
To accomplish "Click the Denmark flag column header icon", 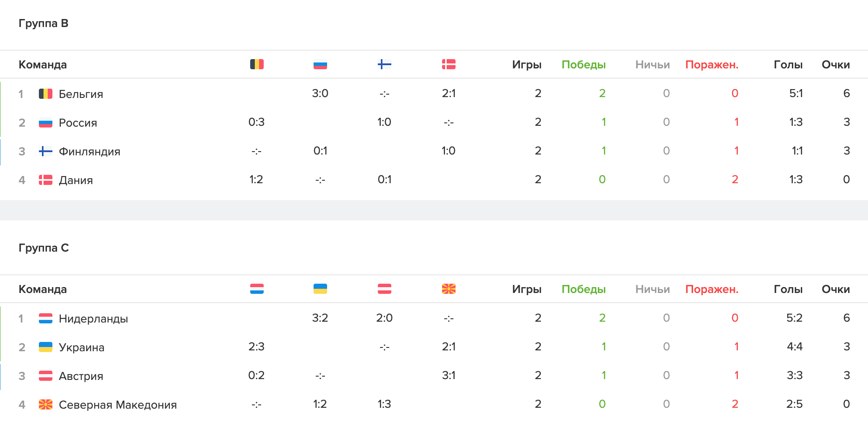I will click(448, 64).
